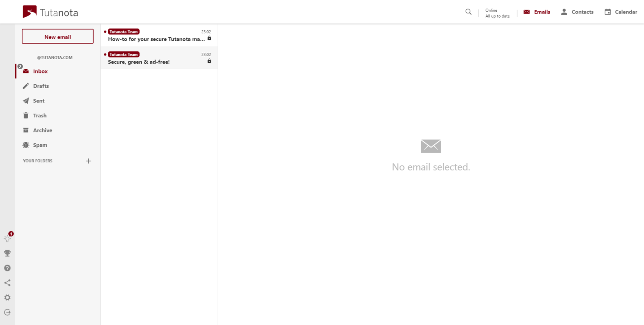644x325 pixels.
Task: Click the refer-a-friend share icon
Action: 7,283
